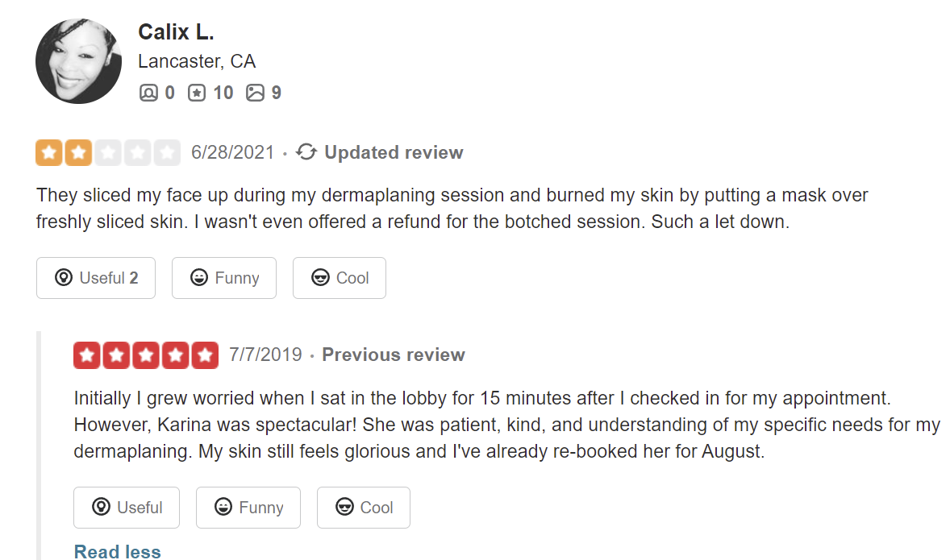Vote the 2021 review as Cool
Viewport: 950px width, 560px height.
[340, 278]
